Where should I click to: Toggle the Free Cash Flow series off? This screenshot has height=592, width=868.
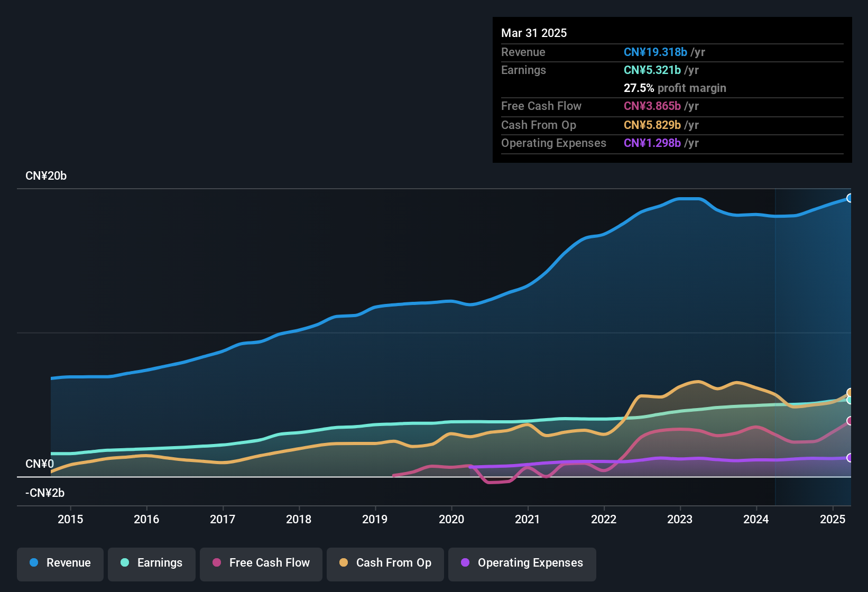(261, 563)
